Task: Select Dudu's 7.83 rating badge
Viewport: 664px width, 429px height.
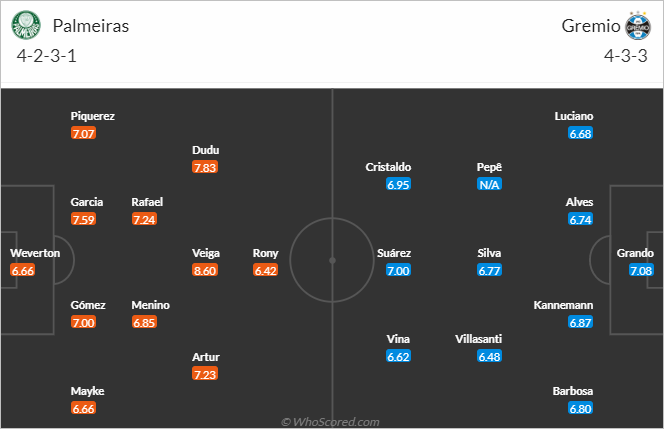Action: pos(205,167)
